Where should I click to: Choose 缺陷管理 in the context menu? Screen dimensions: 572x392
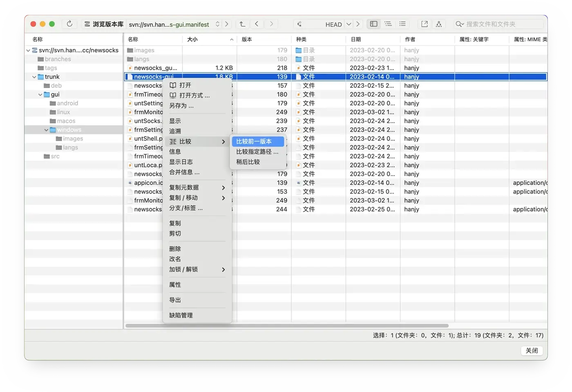[197, 316]
